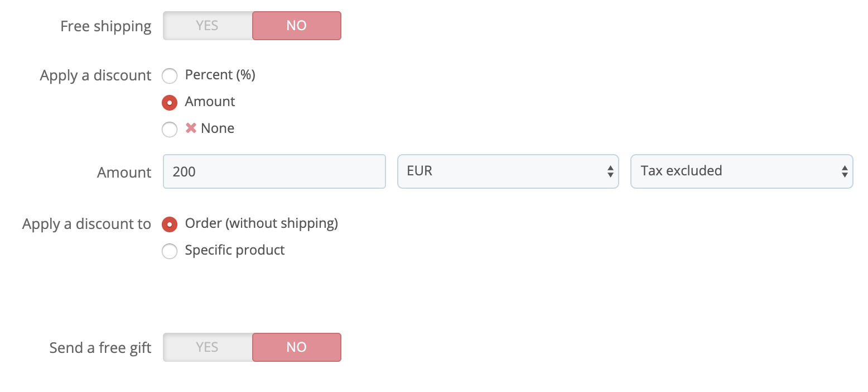868x392 pixels.
Task: Click the Percent (%) label text
Action: [220, 75]
